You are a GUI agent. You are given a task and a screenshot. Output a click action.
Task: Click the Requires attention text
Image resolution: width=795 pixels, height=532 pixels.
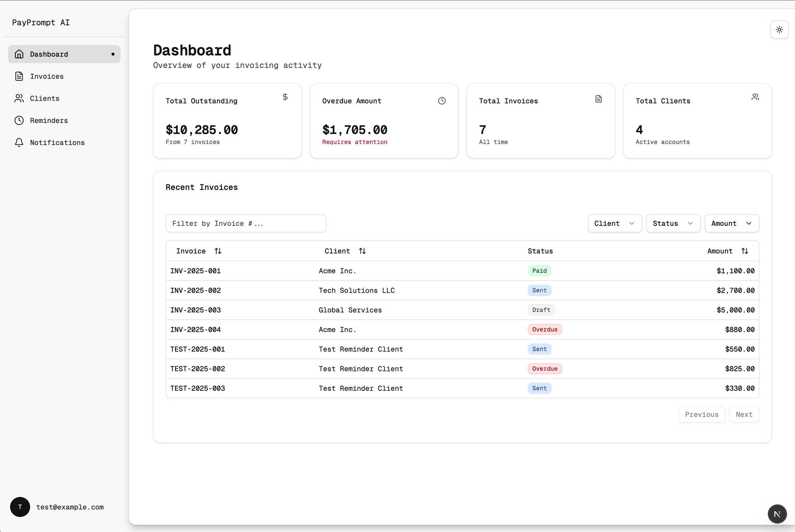coord(355,142)
